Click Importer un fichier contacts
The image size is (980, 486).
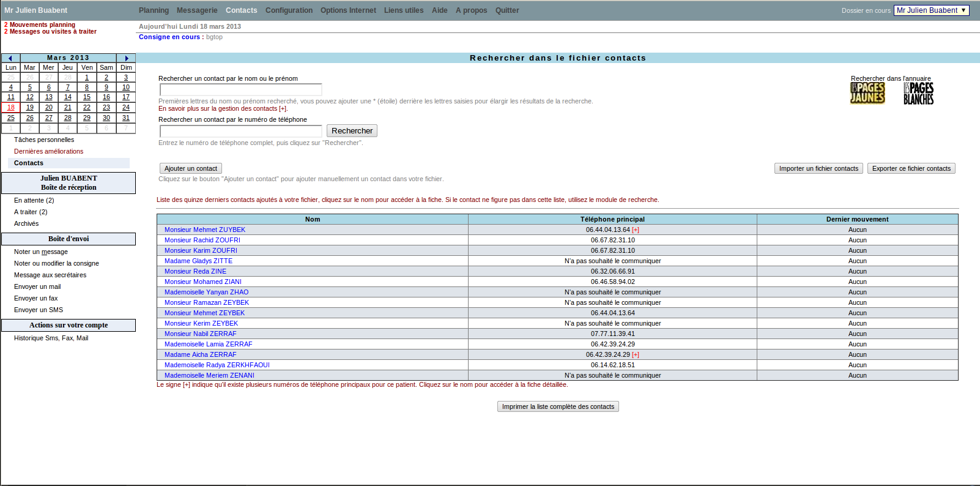point(819,168)
